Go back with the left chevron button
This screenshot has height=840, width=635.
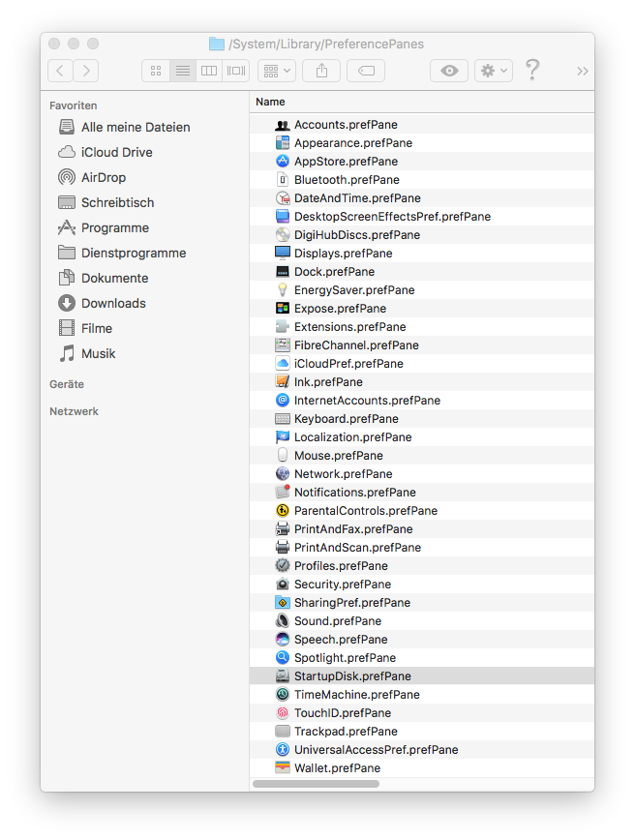[61, 71]
